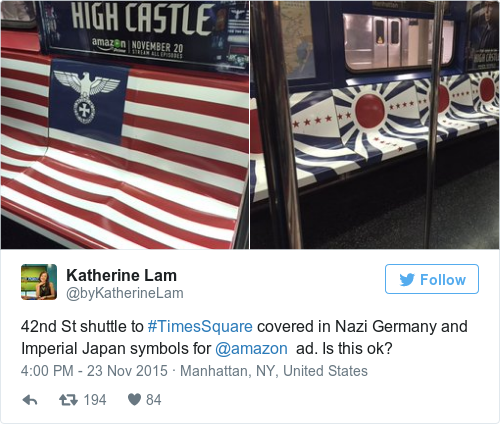Click the reply arrow icon
Viewport: 500px width, 424px height.
click(x=30, y=400)
